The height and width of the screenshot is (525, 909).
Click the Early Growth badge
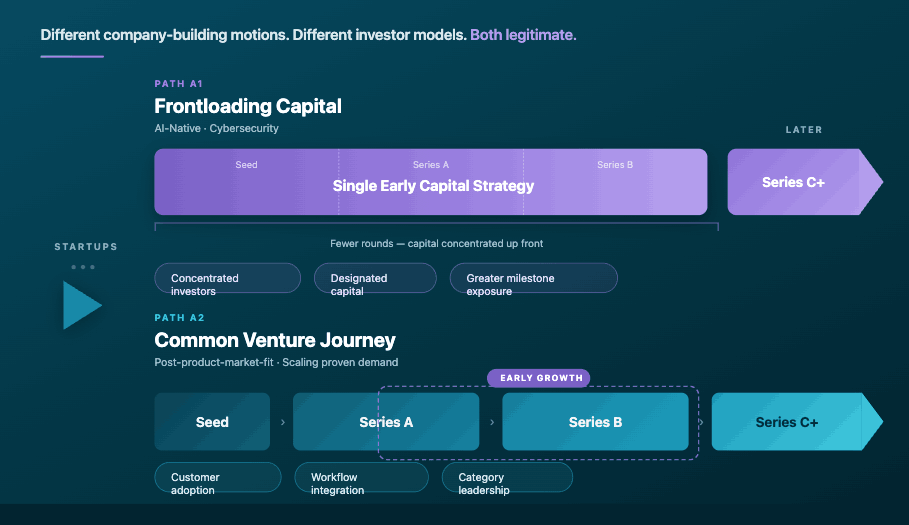click(539, 378)
